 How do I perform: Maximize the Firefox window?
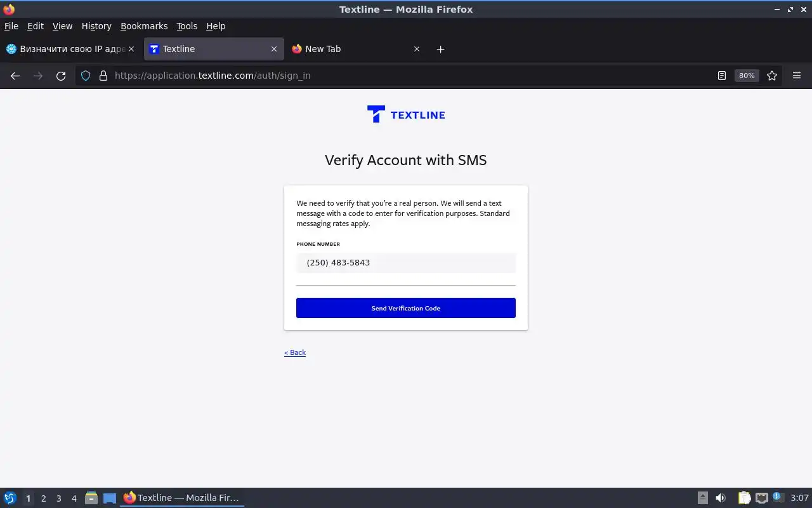[790, 10]
